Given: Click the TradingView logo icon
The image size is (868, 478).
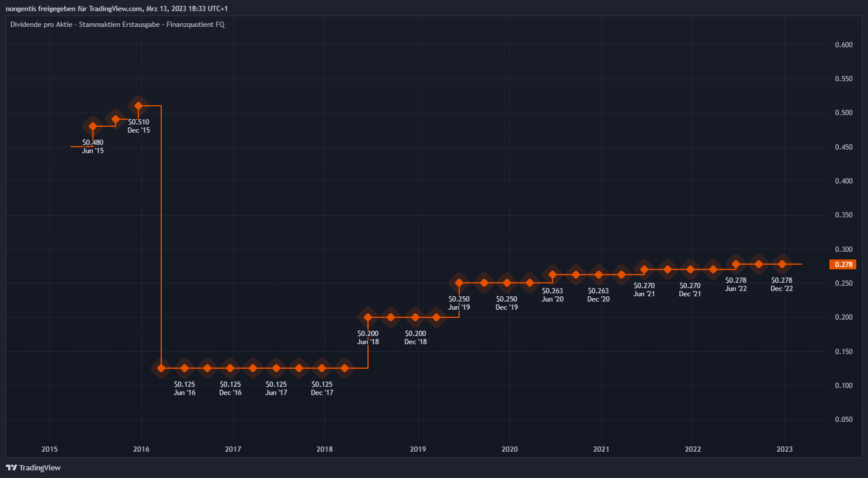Looking at the screenshot, I should [11, 467].
